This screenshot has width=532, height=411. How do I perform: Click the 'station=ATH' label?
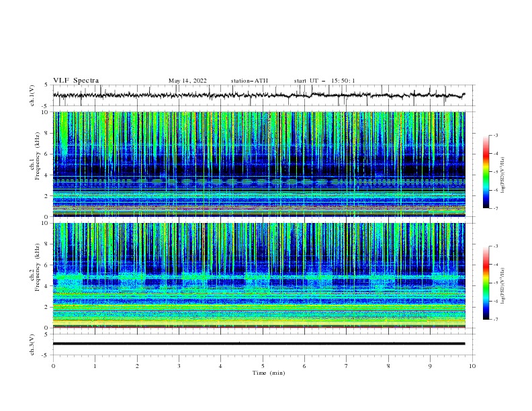tap(249, 81)
